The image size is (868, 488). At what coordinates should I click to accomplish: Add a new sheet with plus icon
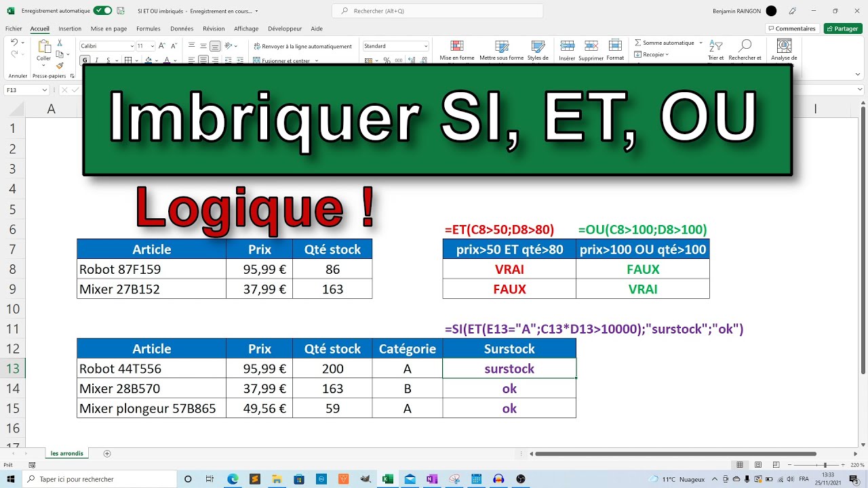click(x=106, y=453)
